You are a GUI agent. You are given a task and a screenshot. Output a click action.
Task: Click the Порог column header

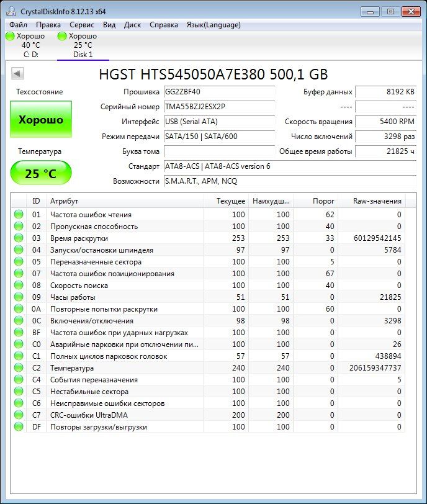[315, 201]
